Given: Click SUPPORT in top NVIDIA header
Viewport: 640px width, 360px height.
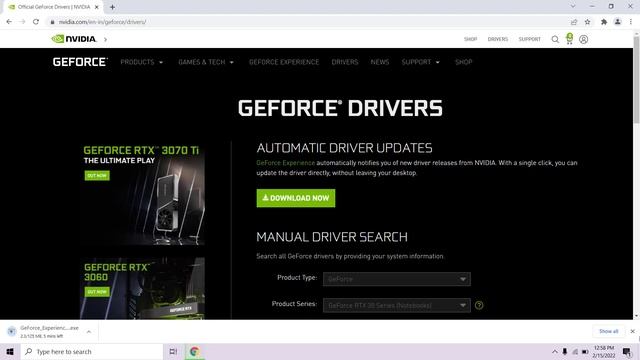Looking at the screenshot, I should pos(529,39).
